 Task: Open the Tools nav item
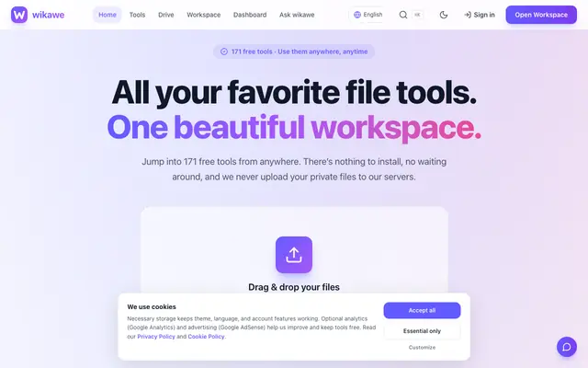click(137, 15)
